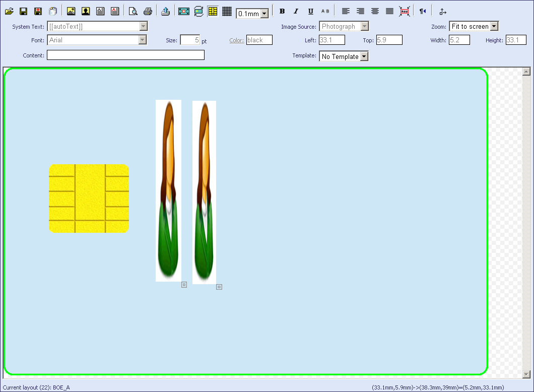Toggle the black grid display button
This screenshot has width=534, height=392.
227,11
